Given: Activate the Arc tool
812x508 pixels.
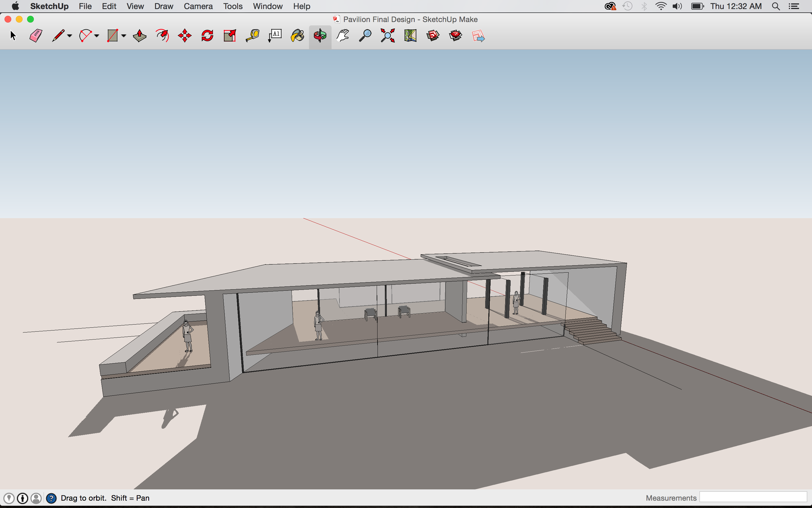Looking at the screenshot, I should (85, 36).
